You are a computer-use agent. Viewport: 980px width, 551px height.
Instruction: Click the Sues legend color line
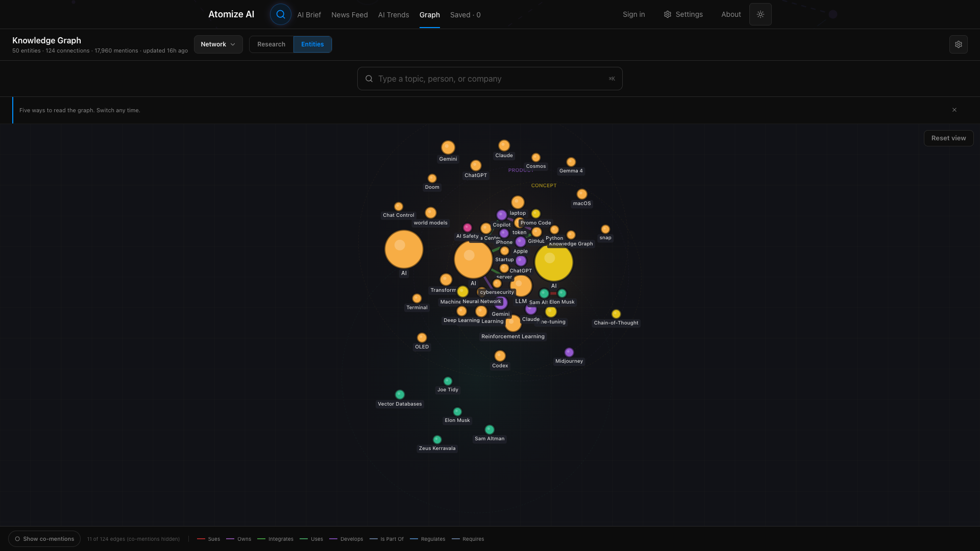[201, 539]
